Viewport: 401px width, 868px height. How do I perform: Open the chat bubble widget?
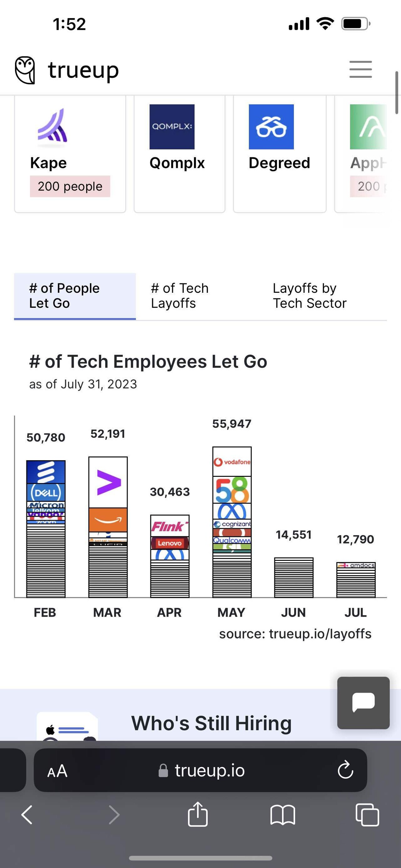(x=363, y=702)
